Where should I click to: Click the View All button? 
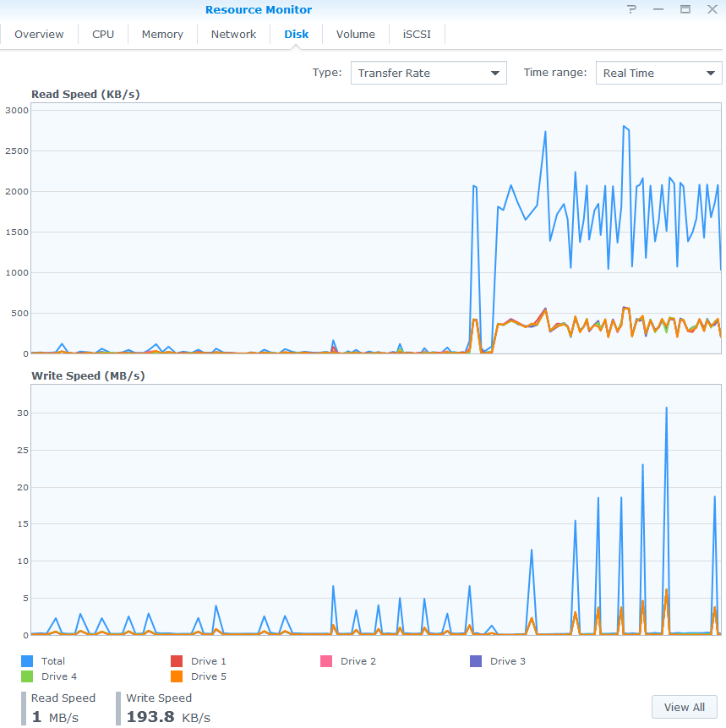(684, 707)
